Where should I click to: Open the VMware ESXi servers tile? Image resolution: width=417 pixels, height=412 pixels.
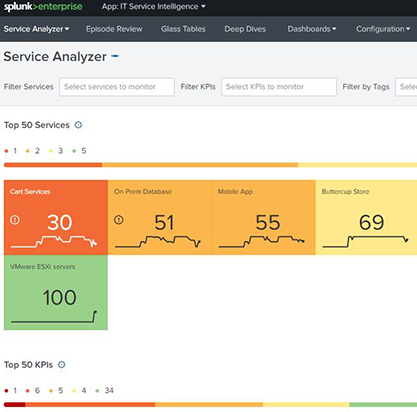[x=56, y=292]
